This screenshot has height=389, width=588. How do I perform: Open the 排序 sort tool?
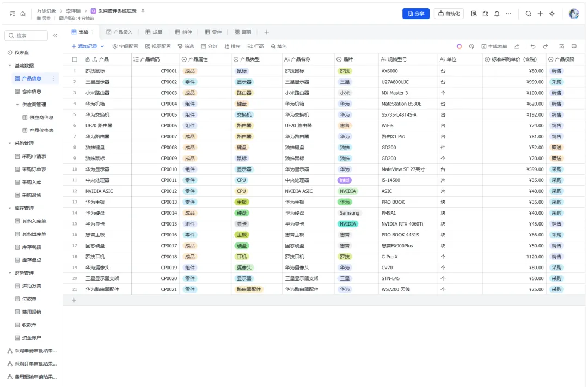(x=232, y=46)
